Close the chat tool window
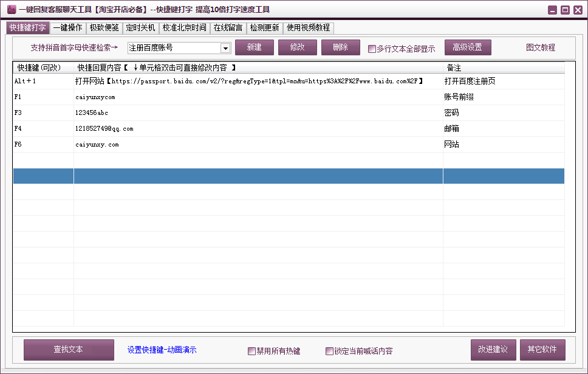Image resolution: width=588 pixels, height=374 pixels. coord(577,10)
